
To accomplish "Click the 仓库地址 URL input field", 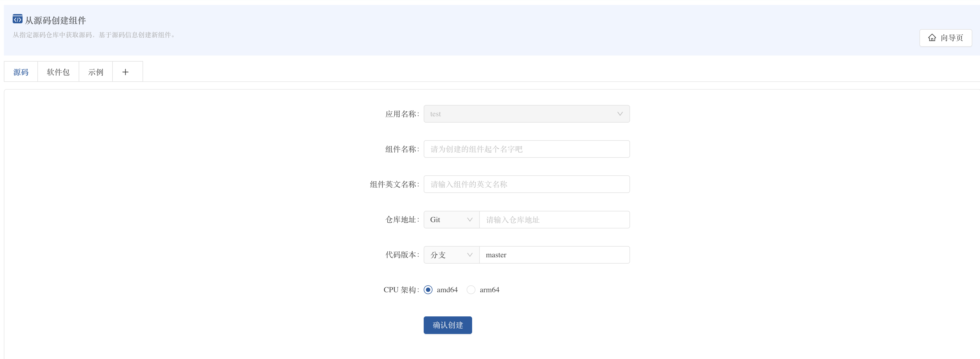I will tap(554, 220).
